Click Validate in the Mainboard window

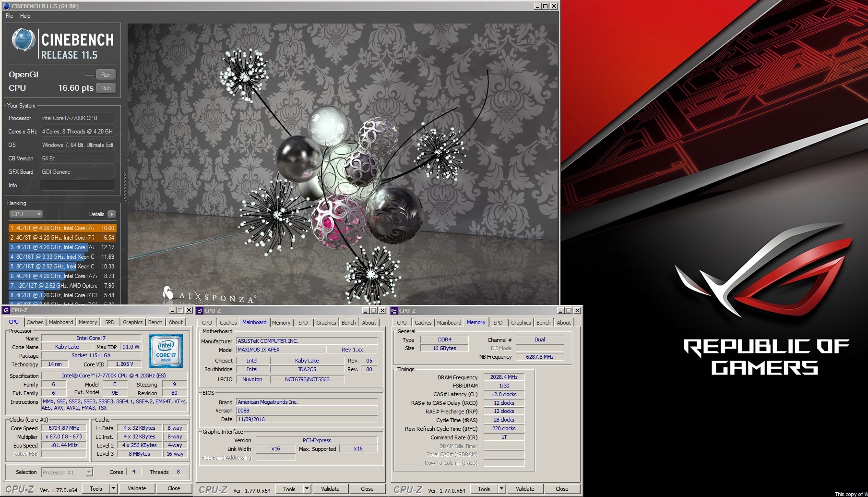click(x=330, y=489)
